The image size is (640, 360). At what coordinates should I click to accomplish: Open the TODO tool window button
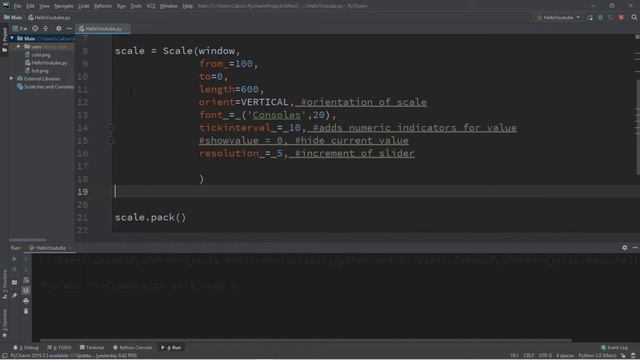(x=59, y=348)
